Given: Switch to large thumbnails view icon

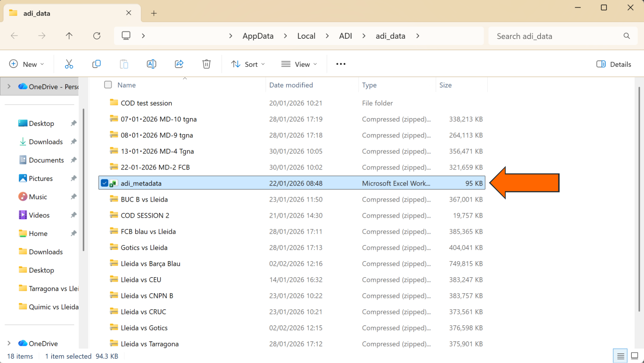Looking at the screenshot, I should pyautogui.click(x=635, y=356).
